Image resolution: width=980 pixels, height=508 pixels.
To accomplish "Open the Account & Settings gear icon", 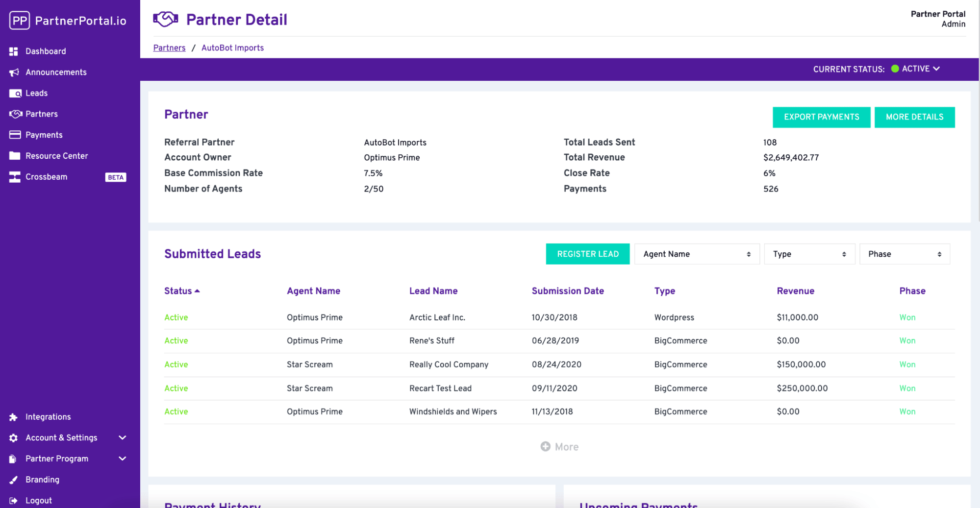I will coord(14,437).
